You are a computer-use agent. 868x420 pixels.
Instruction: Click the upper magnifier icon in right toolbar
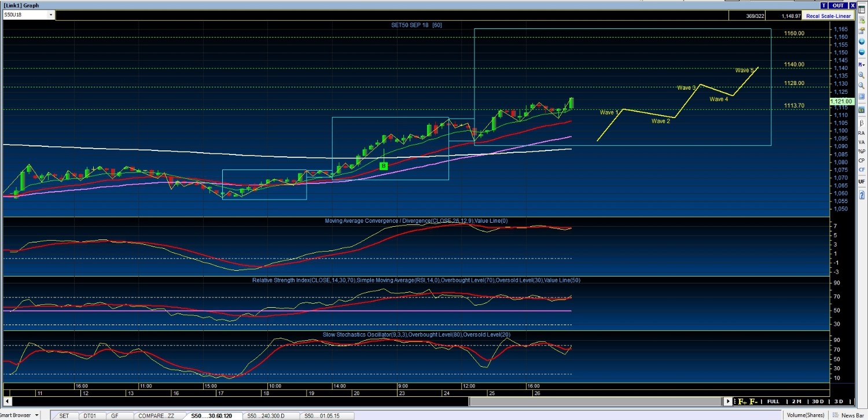click(x=861, y=75)
